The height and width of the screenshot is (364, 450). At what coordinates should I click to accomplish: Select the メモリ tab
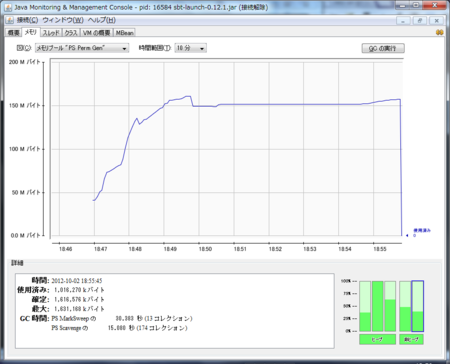click(x=31, y=32)
